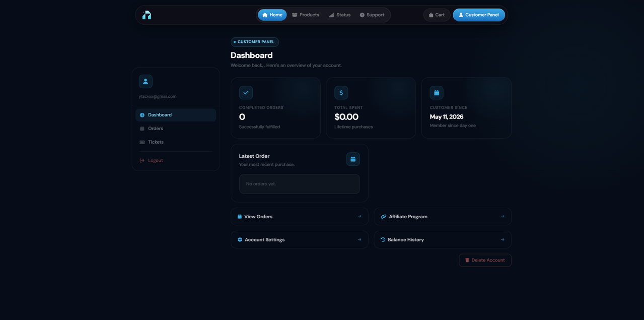This screenshot has height=320, width=644.
Task: Open Affiliate Program link
Action: tap(443, 217)
